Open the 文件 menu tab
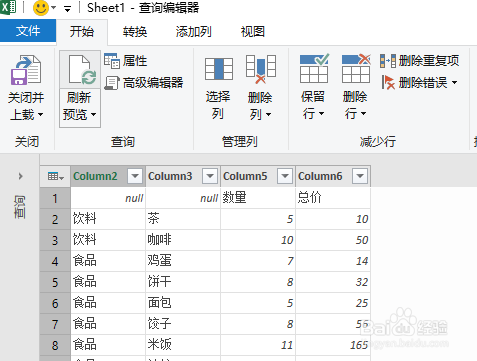The image size is (477, 361). (x=28, y=31)
